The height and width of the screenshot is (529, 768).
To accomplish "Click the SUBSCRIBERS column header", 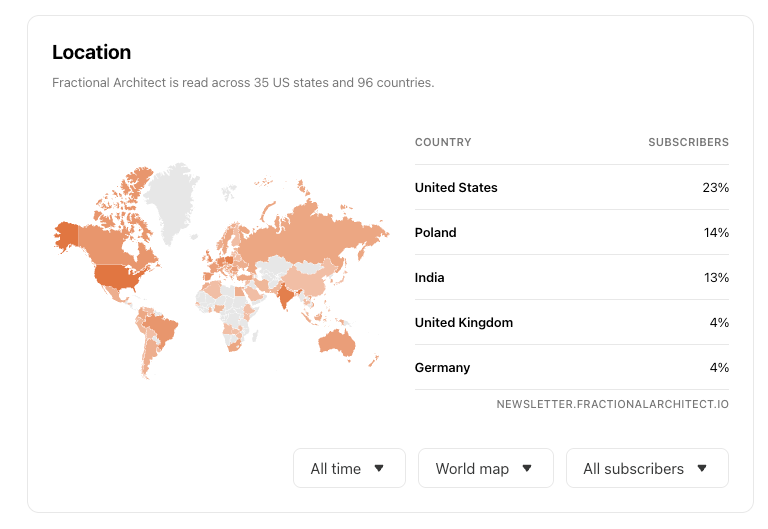I will point(688,142).
